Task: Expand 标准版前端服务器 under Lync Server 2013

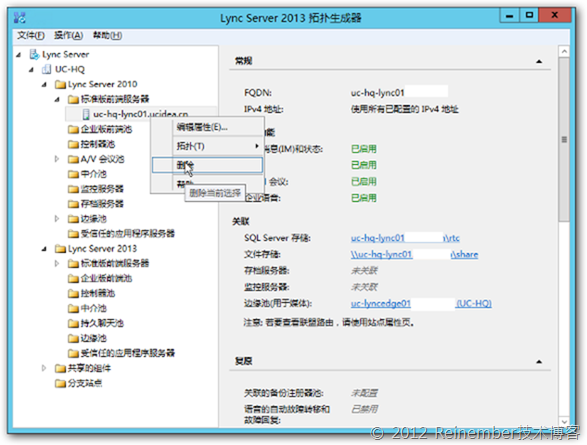Action: point(57,263)
